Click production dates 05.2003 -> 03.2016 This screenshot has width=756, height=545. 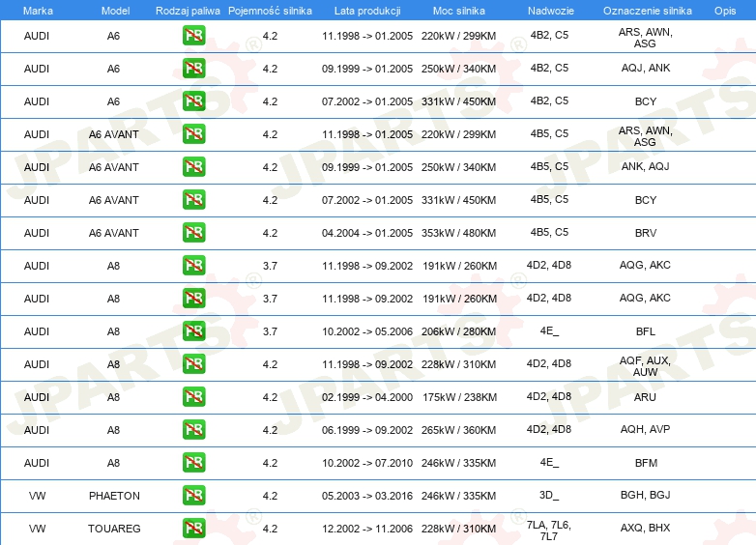tap(367, 496)
